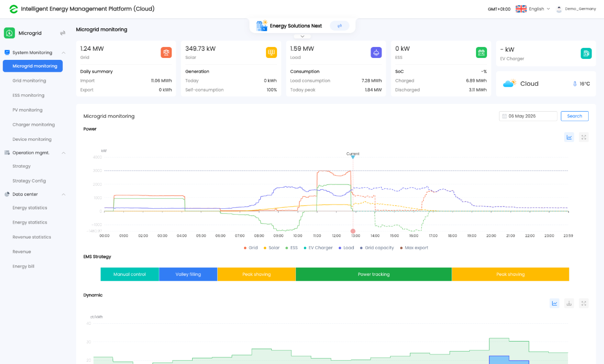Expand the Power chart to fullscreen
604x364 pixels.
[583, 137]
